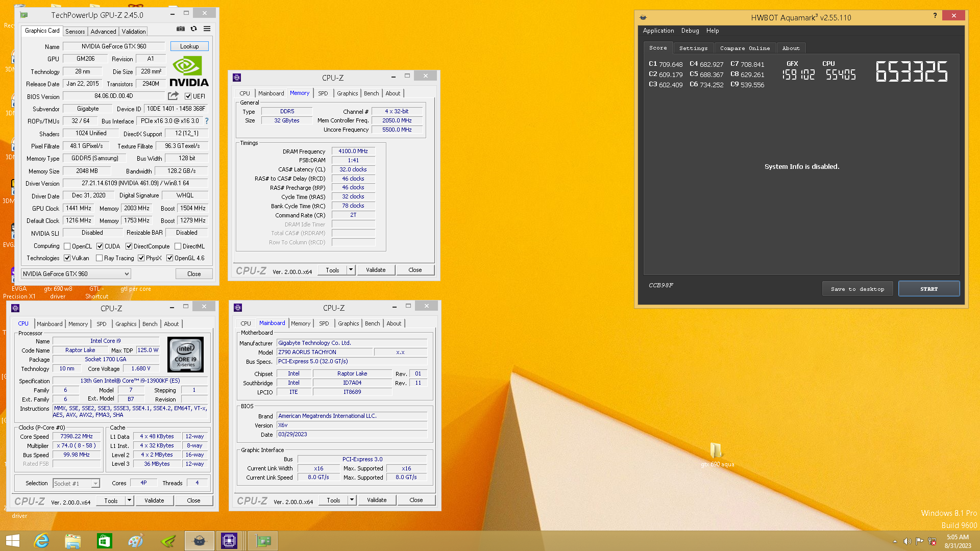Click the Aquamark title bar app icon
980x551 pixels.
coord(643,17)
